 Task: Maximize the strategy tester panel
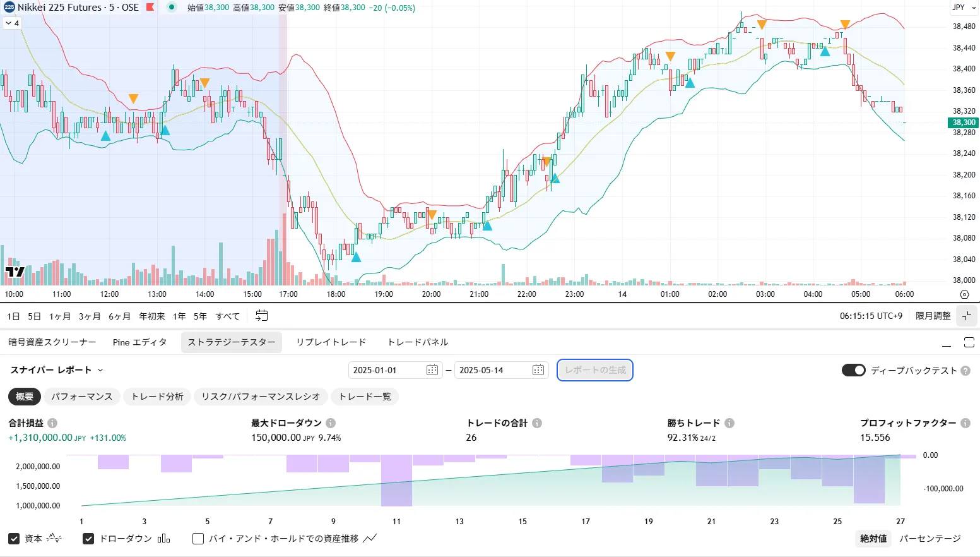pyautogui.click(x=969, y=342)
